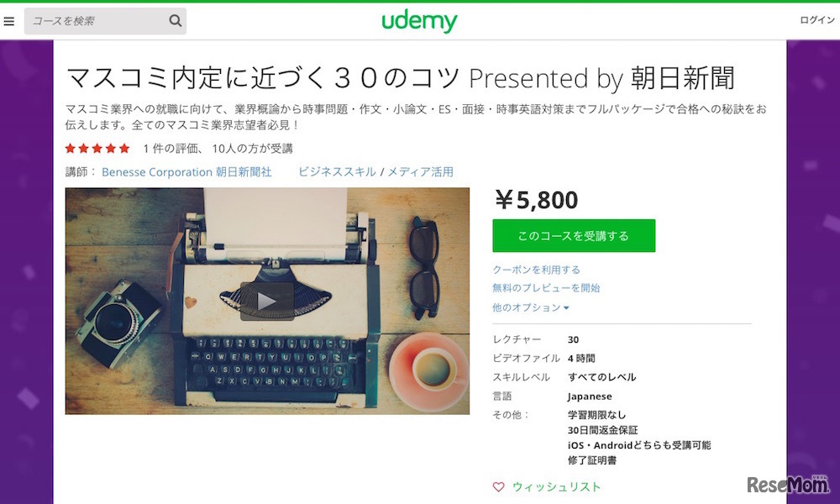Screen dimensions: 840x504
Task: Click the heart wishlist icon
Action: point(498,487)
